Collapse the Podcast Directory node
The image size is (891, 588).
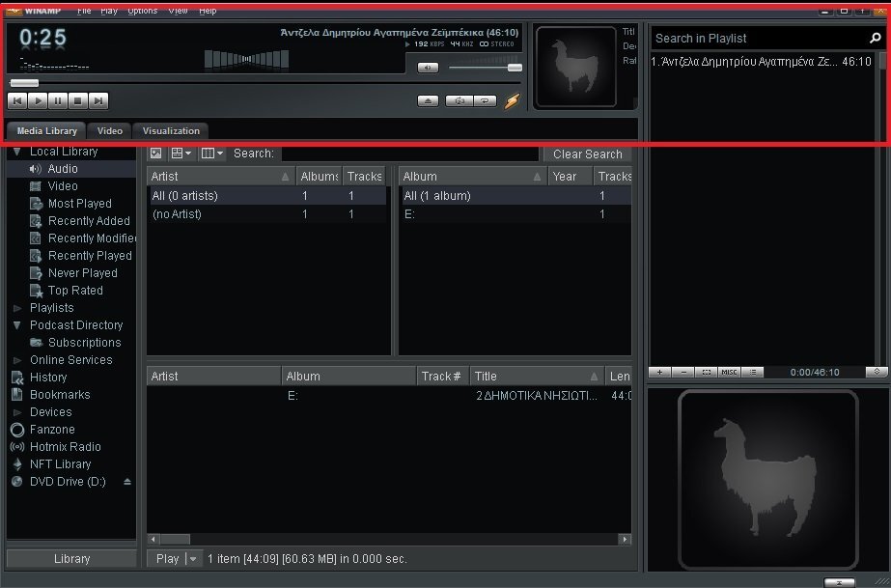tap(17, 325)
